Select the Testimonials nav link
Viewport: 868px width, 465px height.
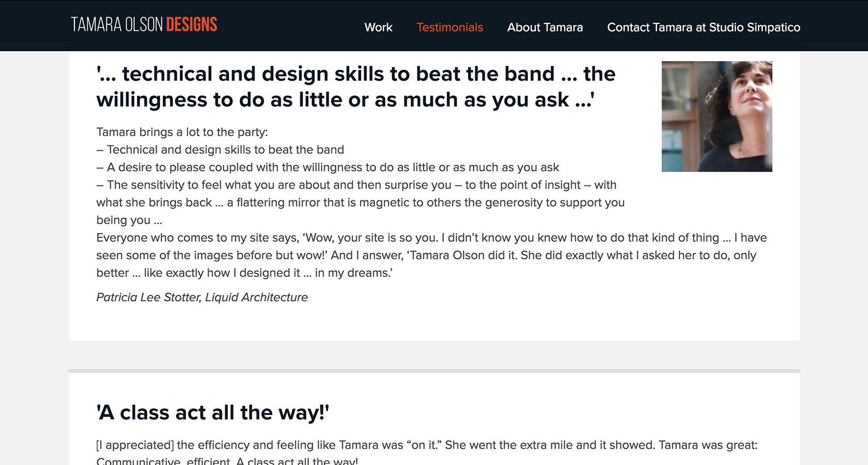click(x=450, y=27)
